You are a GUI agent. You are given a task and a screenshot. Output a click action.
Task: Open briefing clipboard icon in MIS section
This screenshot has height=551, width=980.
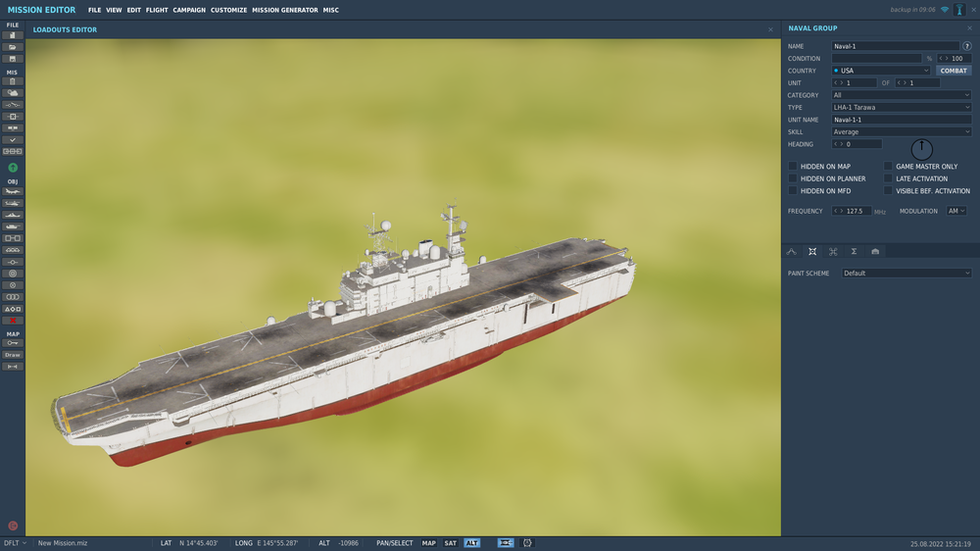coord(13,81)
